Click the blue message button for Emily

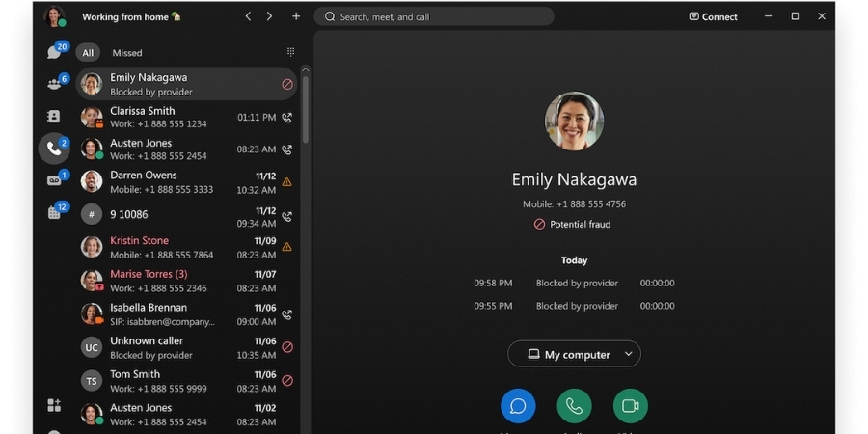point(518,406)
